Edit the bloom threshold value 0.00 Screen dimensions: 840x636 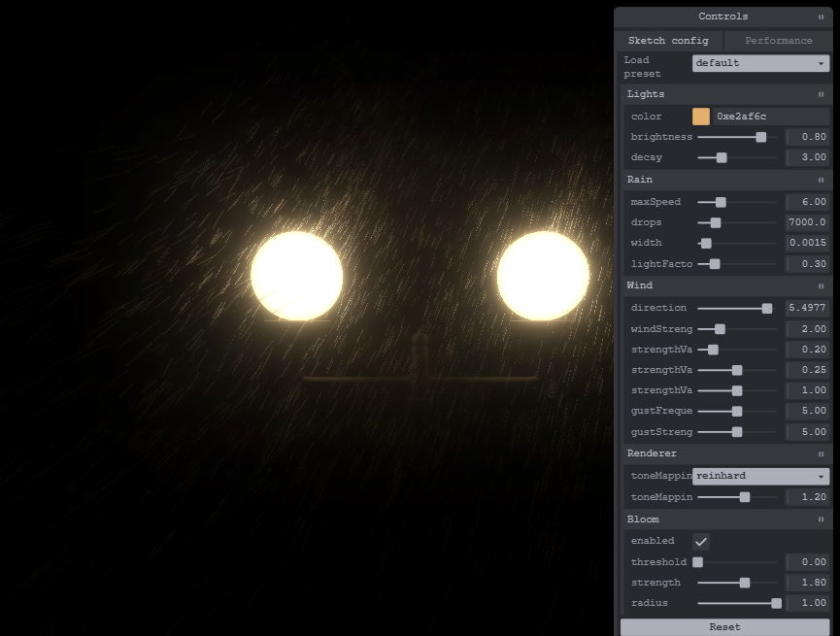[x=807, y=562]
